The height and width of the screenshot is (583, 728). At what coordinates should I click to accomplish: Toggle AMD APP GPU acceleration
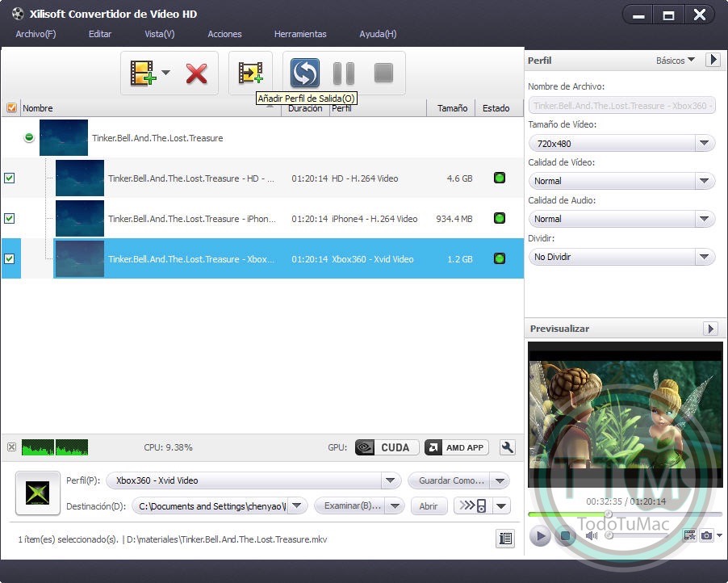(456, 447)
